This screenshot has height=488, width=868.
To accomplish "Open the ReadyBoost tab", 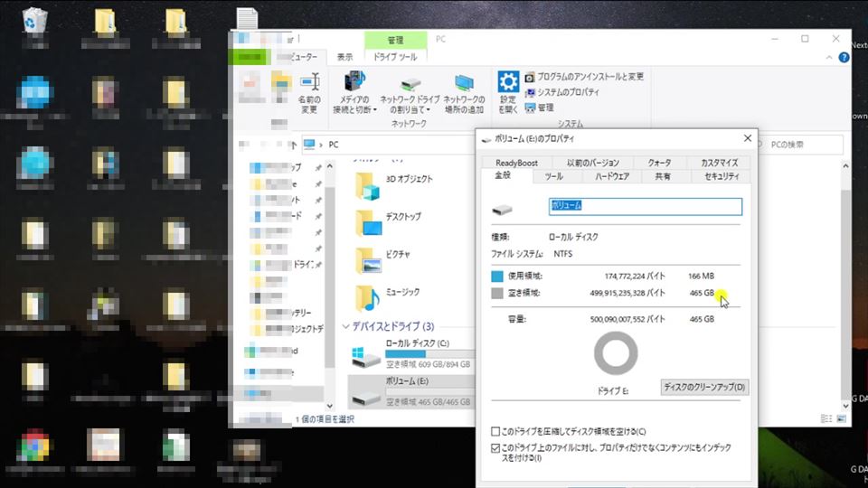I will tap(516, 163).
